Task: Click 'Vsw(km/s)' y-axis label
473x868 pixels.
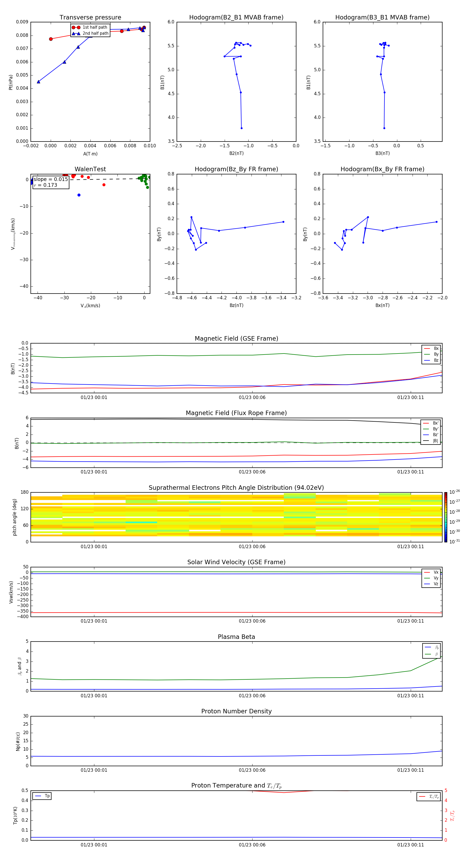Action: coord(11,592)
